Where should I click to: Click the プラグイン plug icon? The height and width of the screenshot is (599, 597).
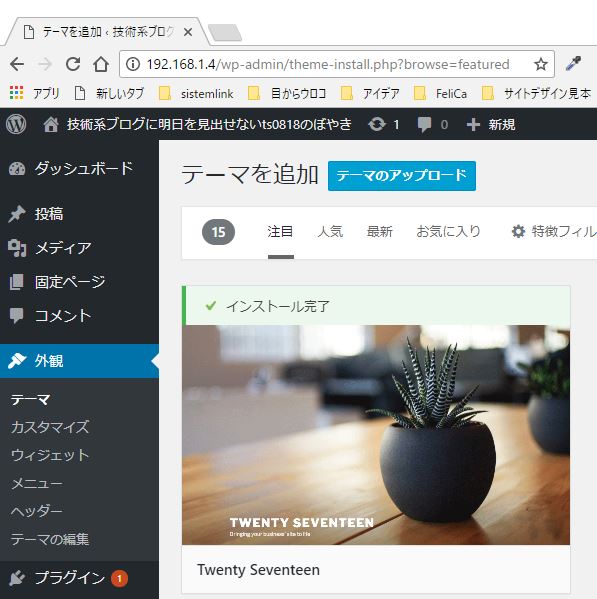tap(17, 578)
